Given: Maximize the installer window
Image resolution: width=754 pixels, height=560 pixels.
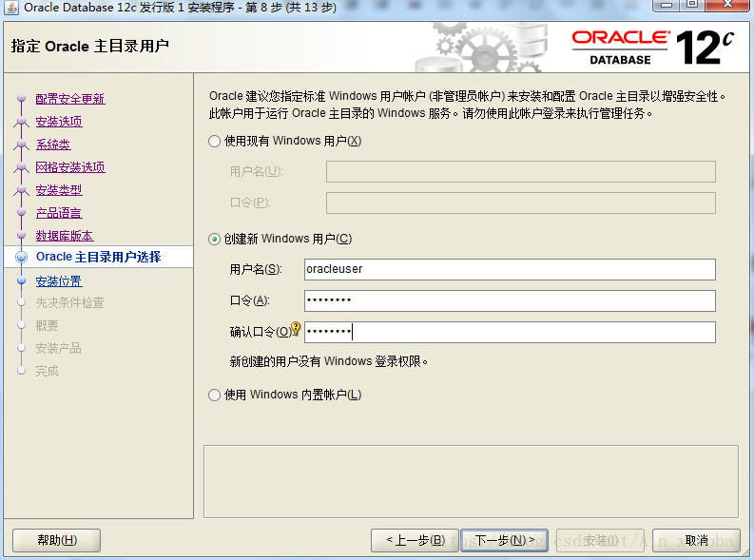Looking at the screenshot, I should coord(692,6).
